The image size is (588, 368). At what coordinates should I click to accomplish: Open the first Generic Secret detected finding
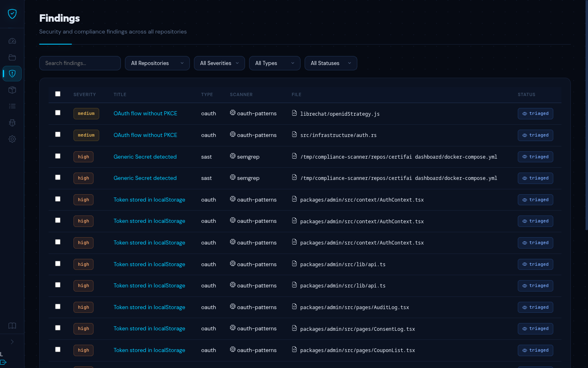[x=145, y=157]
